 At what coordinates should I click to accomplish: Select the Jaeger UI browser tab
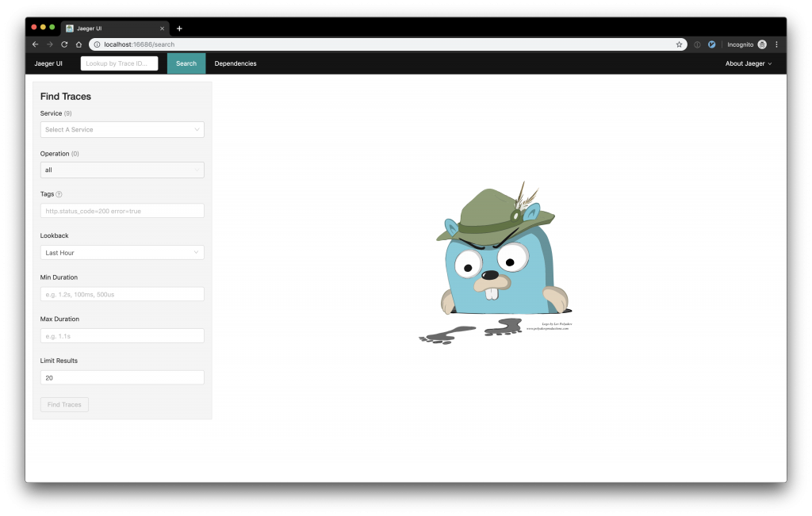click(x=115, y=29)
